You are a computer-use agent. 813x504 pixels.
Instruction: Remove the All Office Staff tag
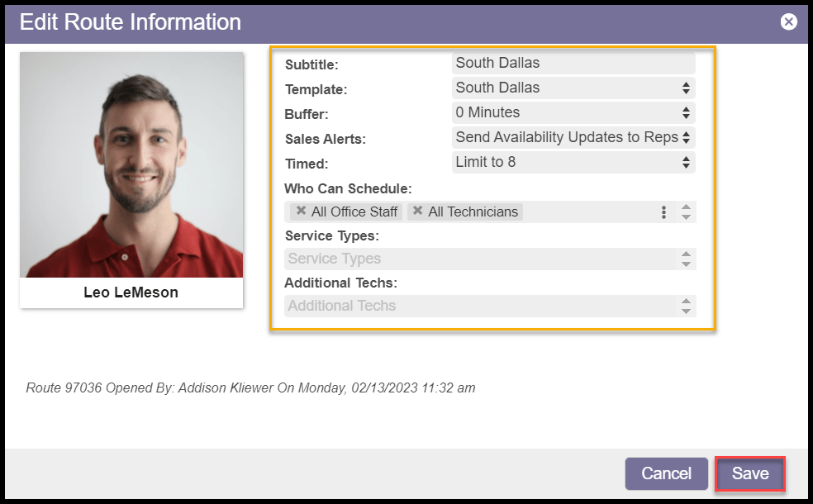click(302, 212)
